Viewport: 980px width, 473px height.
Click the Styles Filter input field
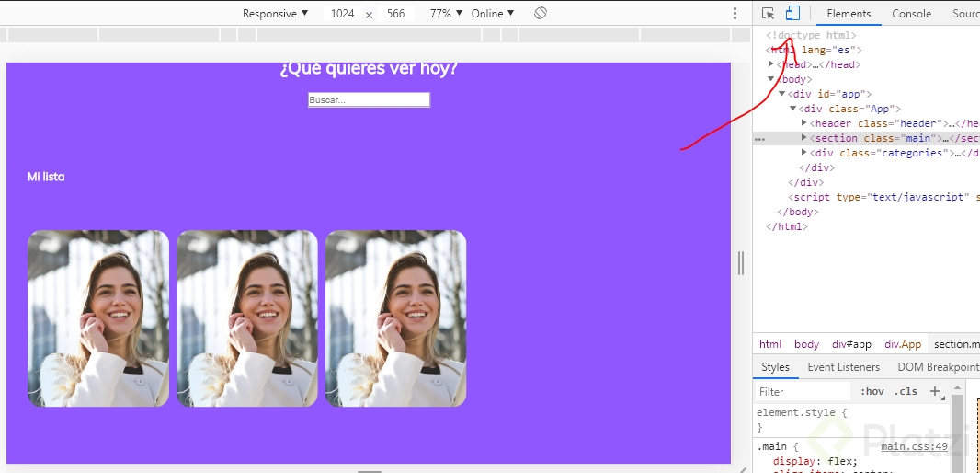(803, 392)
